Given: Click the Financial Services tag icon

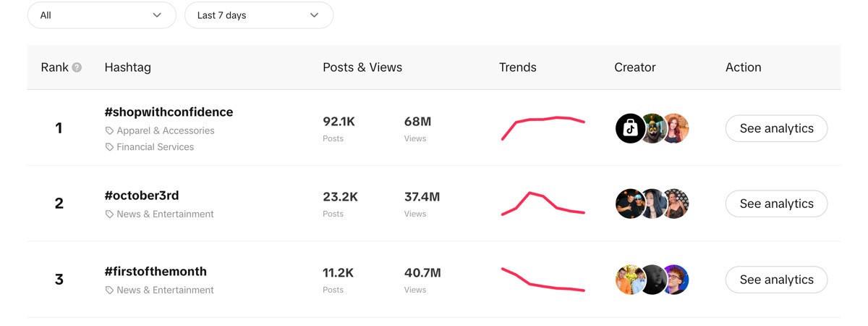Looking at the screenshot, I should tap(109, 147).
